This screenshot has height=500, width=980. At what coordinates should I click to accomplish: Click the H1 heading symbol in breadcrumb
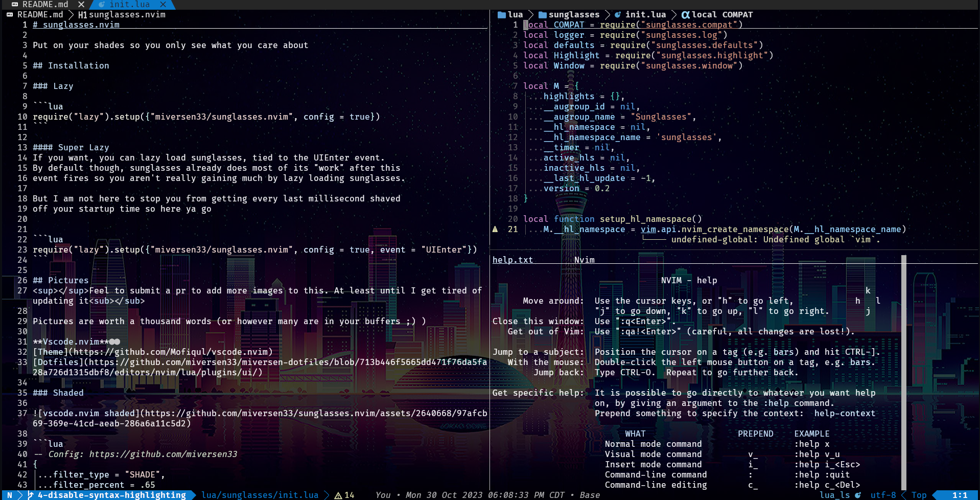[x=83, y=15]
